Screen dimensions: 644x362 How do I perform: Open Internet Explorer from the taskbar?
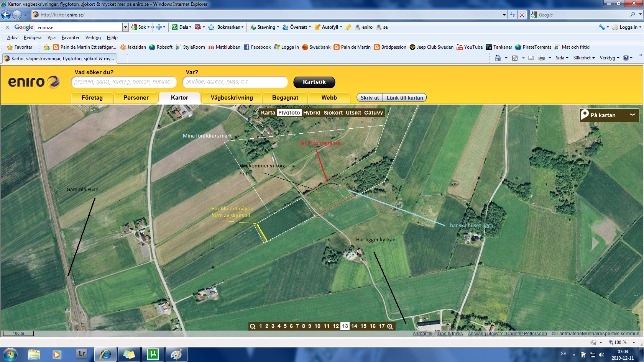(105, 354)
